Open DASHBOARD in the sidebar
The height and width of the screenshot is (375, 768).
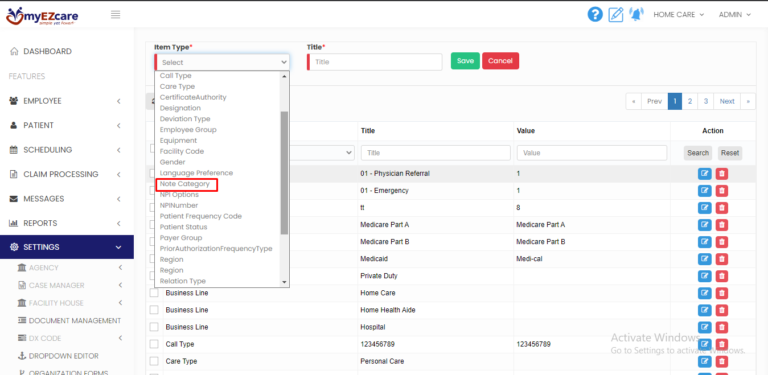[x=47, y=51]
